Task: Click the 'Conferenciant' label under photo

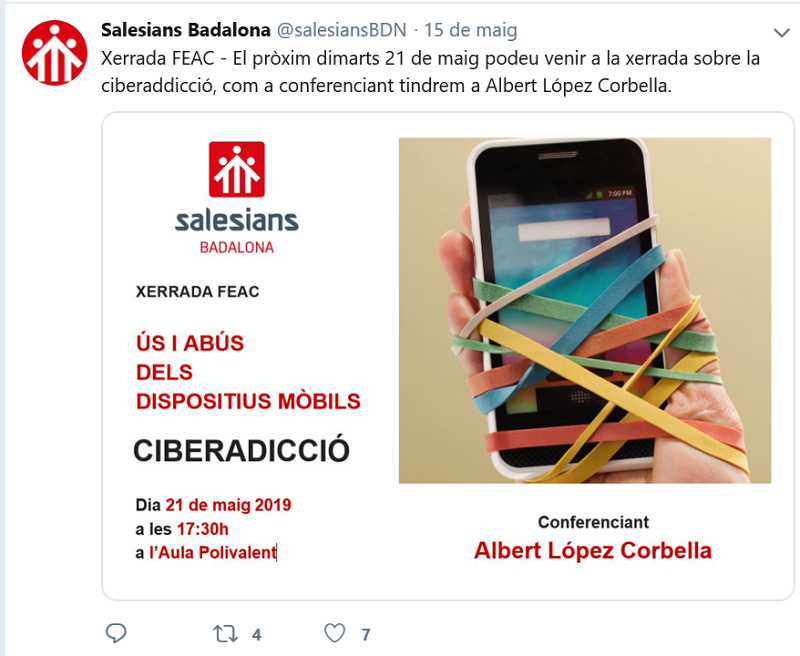Action: pos(593,522)
